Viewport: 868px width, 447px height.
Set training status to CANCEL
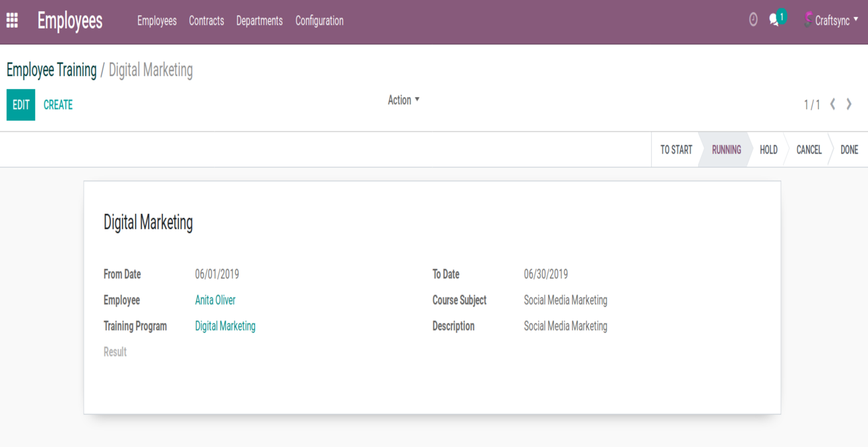pyautogui.click(x=809, y=150)
